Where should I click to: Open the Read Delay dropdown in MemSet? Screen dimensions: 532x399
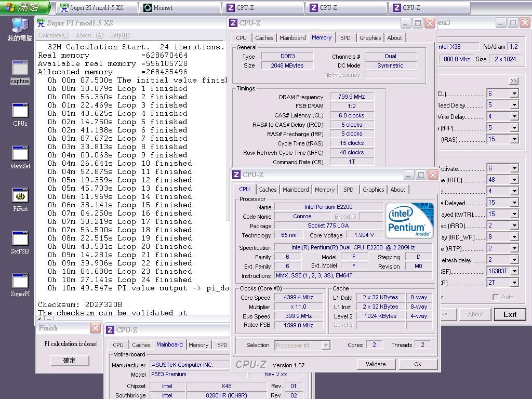click(515, 105)
